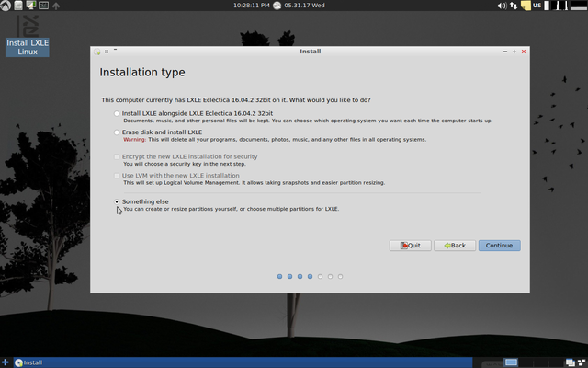Click the date 05.31.17 Wed

[304, 6]
